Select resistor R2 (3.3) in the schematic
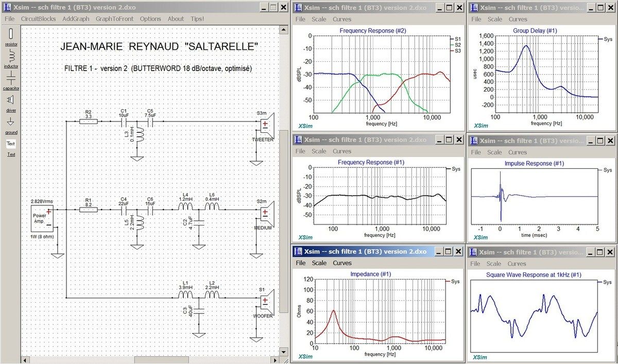This screenshot has height=364, width=618. pos(88,122)
